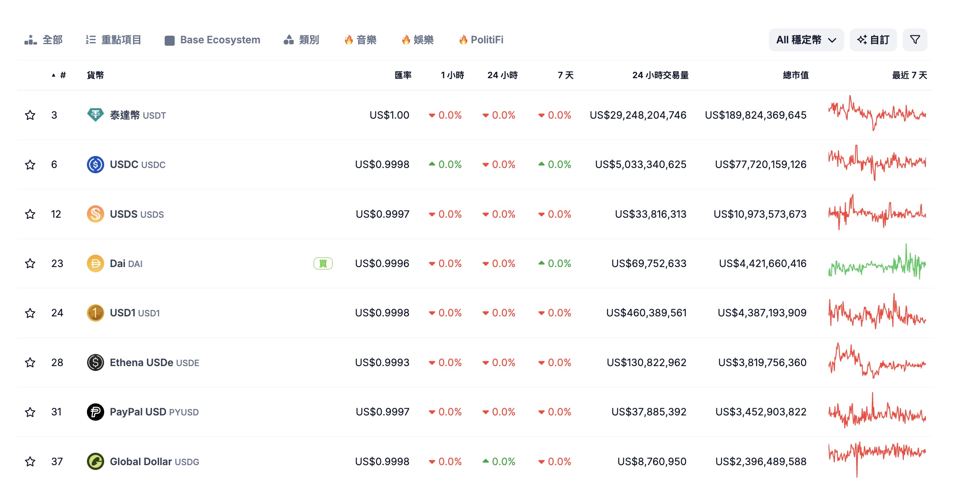Switch to the 全部 tab
Viewport: 980px width, 486px height.
point(43,40)
